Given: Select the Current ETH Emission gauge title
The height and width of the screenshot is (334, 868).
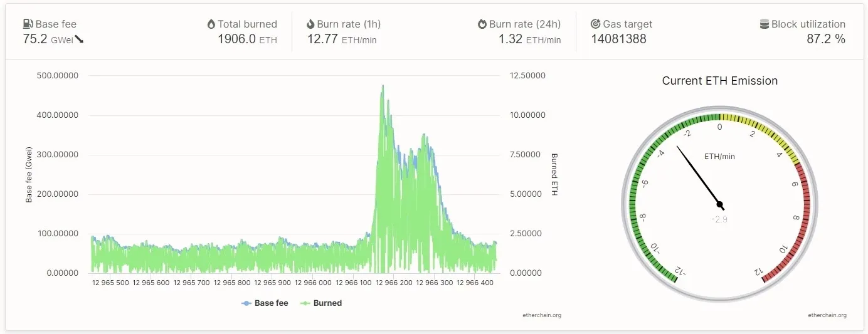Looking at the screenshot, I should 719,81.
